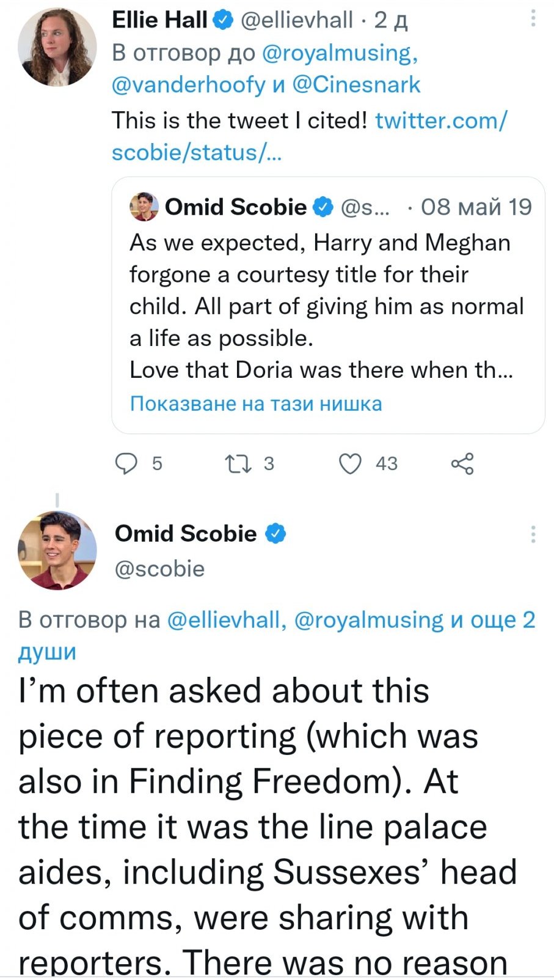This screenshot has height=980, width=554.
Task: Open @Cinesnark mention link
Action: pos(356,84)
